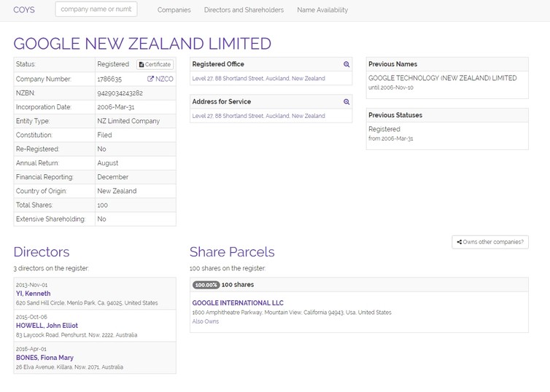This screenshot has width=550, height=392.
Task: Select the address 26 Elva Avenue, Killara
Action: tap(69, 367)
